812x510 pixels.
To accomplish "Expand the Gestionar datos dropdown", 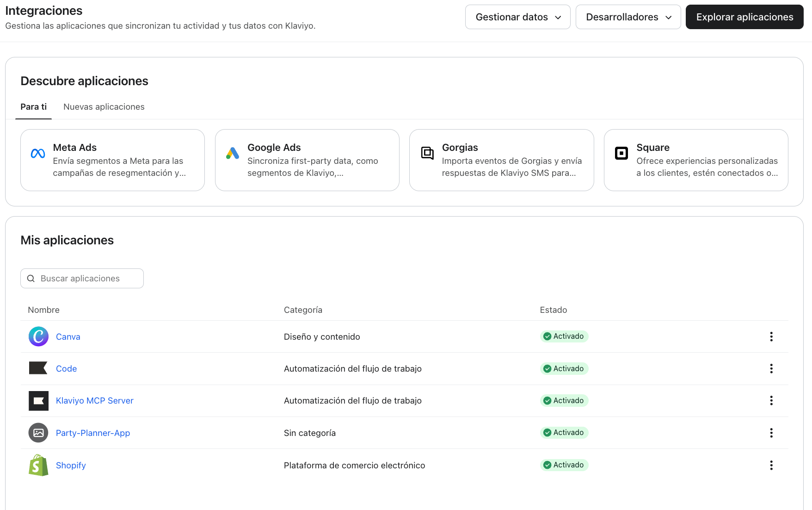I will point(517,17).
